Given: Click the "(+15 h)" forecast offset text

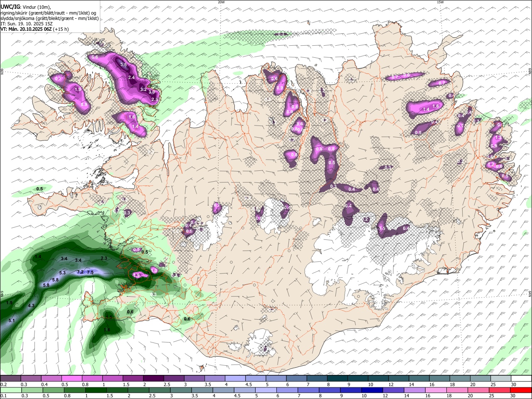Looking at the screenshot, I should click(x=61, y=29).
